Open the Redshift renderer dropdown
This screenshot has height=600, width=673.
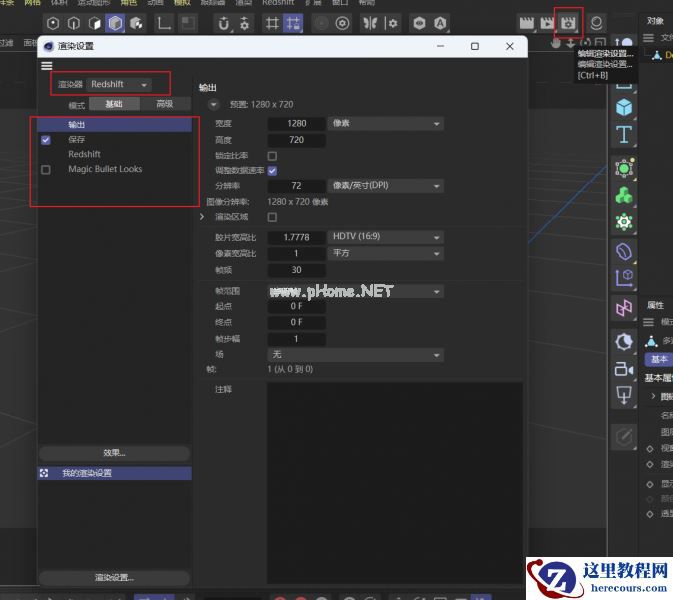[x=118, y=85]
